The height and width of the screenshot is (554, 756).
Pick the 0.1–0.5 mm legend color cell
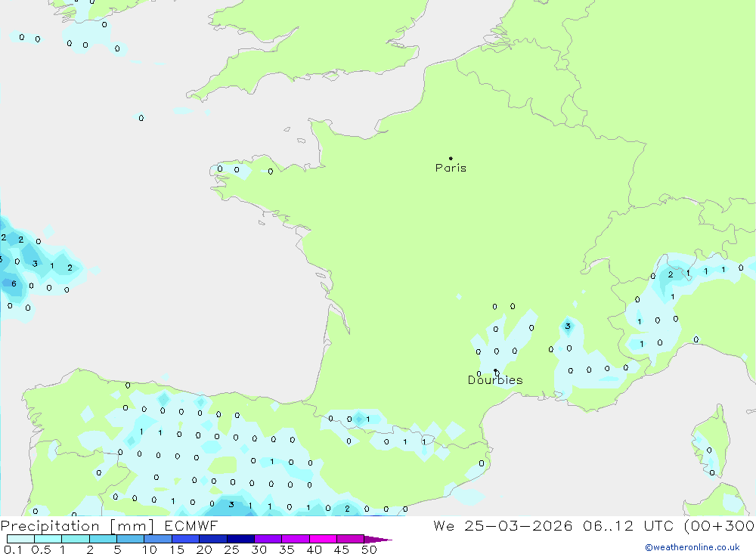pyautogui.click(x=20, y=539)
